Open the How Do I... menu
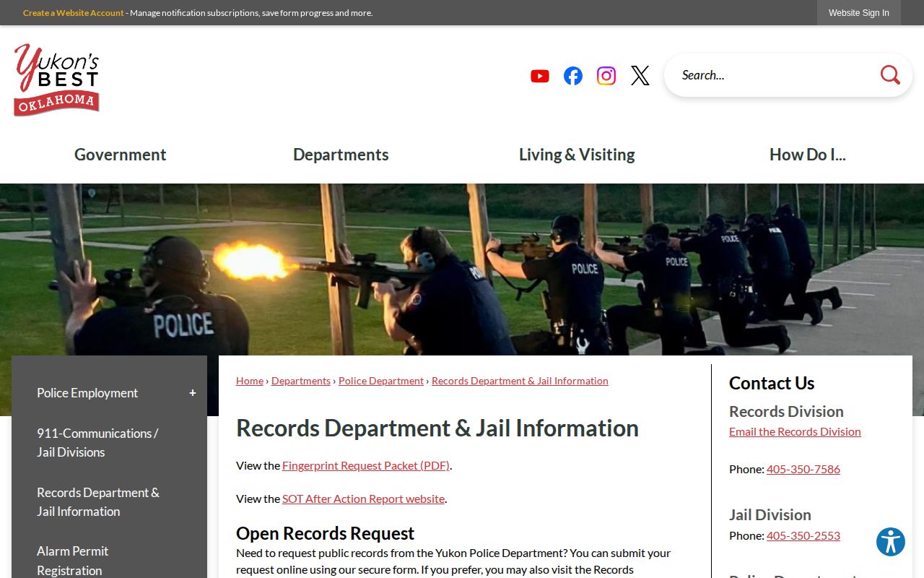 tap(808, 155)
